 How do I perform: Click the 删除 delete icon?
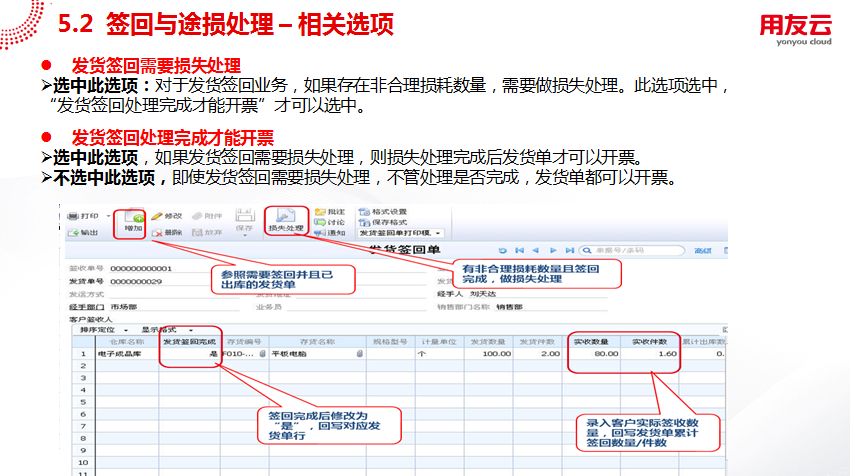click(157, 233)
